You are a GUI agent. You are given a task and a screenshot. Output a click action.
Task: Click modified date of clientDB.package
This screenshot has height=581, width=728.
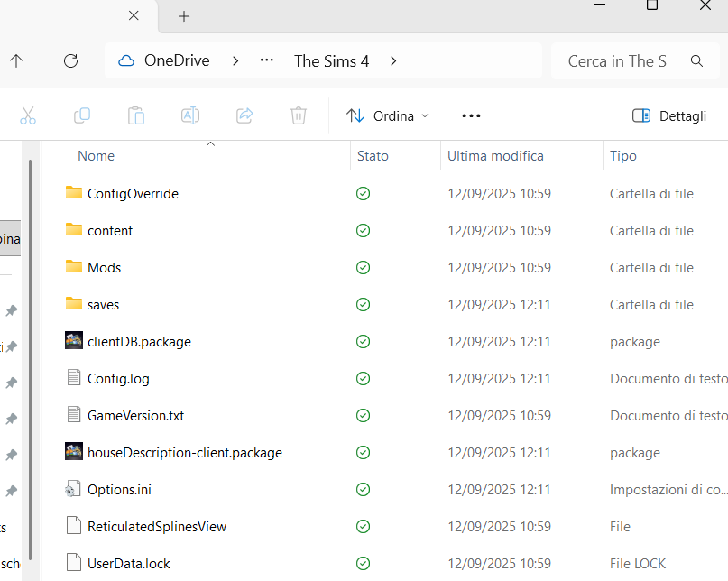499,342
